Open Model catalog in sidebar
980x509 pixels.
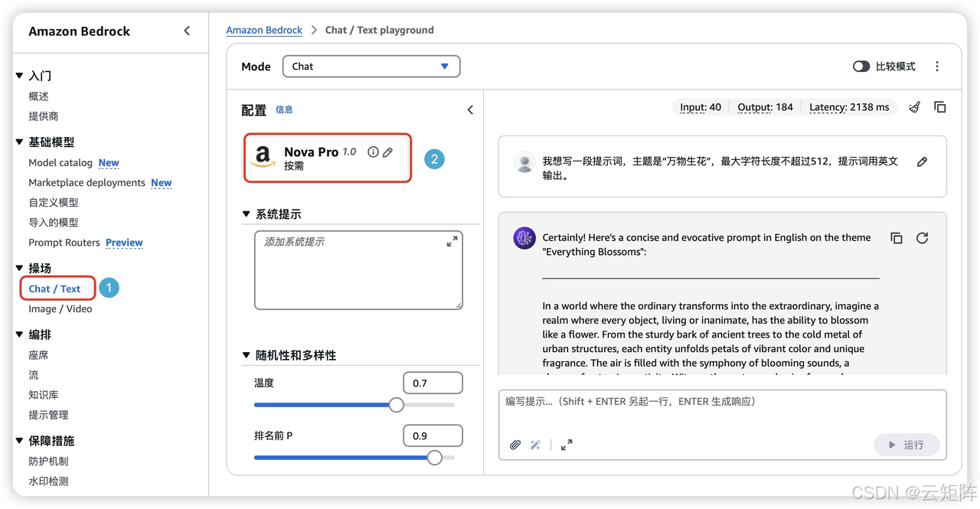tap(60, 163)
